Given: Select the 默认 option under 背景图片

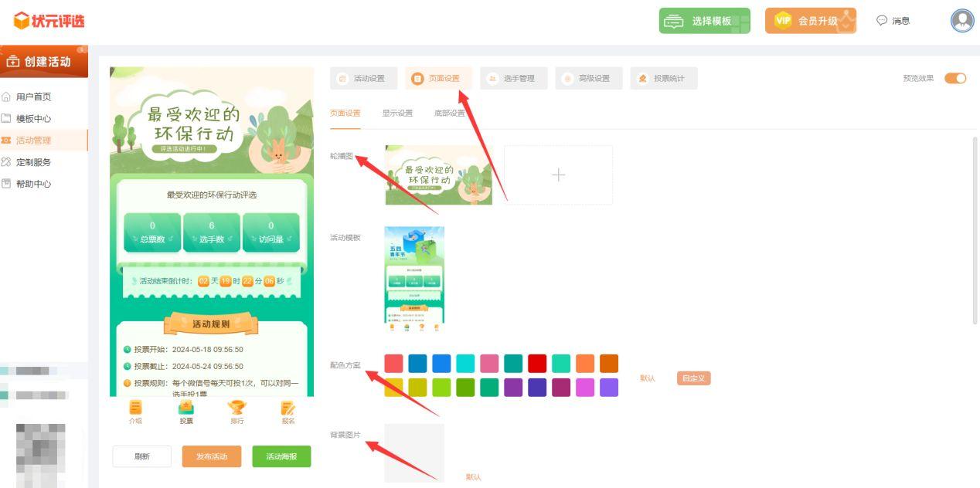Looking at the screenshot, I should (x=474, y=477).
